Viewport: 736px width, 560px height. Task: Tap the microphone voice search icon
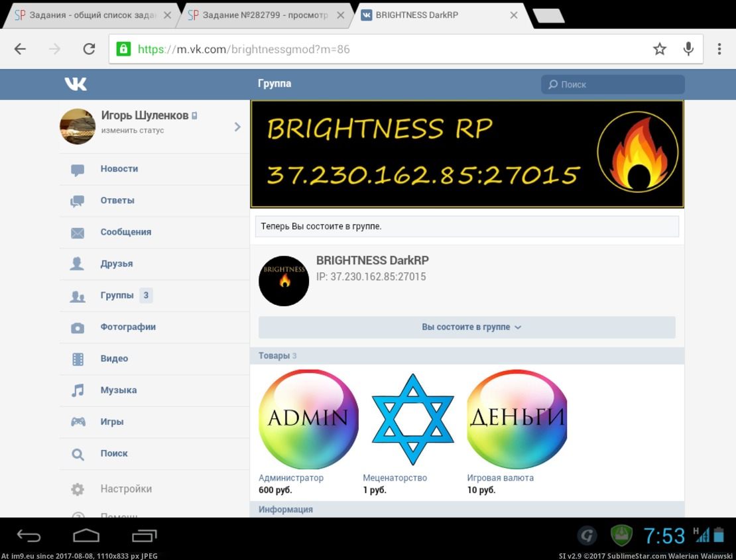point(688,49)
